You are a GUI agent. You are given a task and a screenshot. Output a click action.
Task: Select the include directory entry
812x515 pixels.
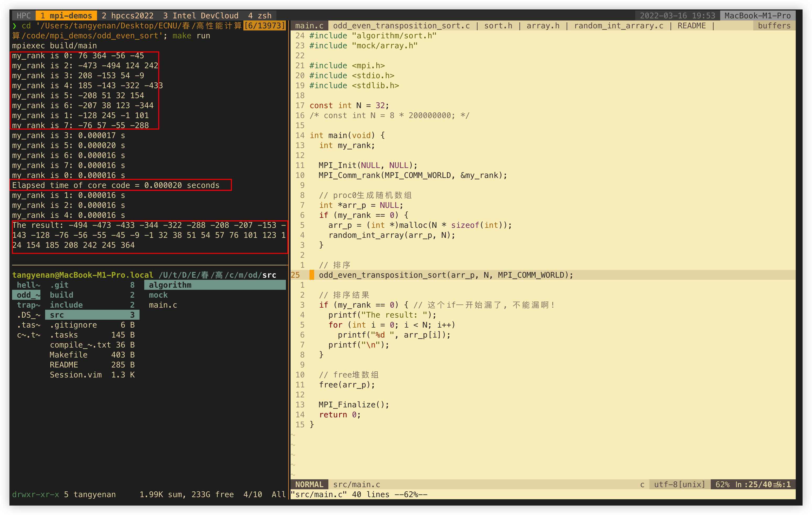click(66, 305)
